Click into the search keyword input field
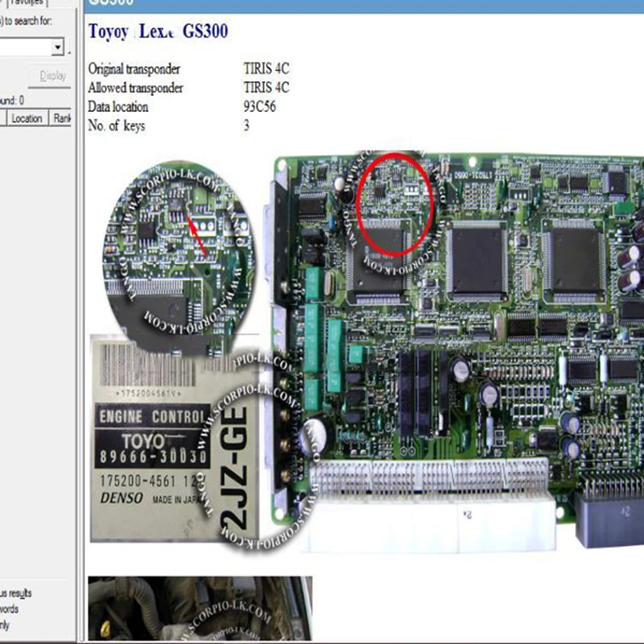This screenshot has width=644, height=644. point(26,47)
